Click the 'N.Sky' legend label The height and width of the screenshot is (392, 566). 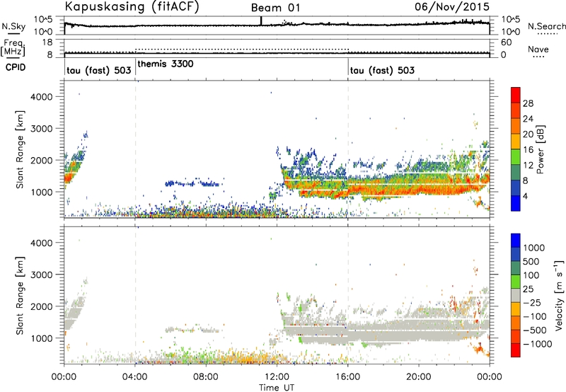[x=13, y=26]
